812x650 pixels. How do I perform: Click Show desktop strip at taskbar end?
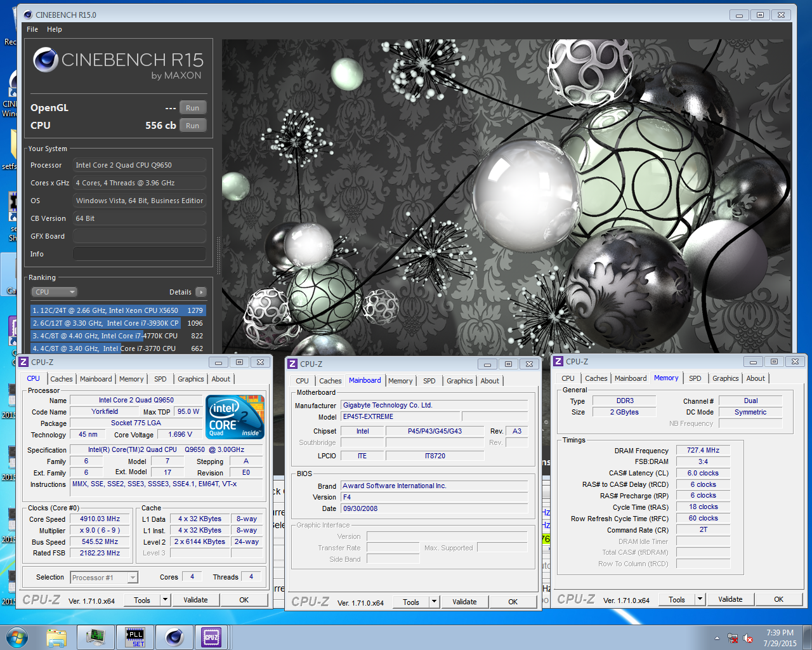[x=808, y=637]
